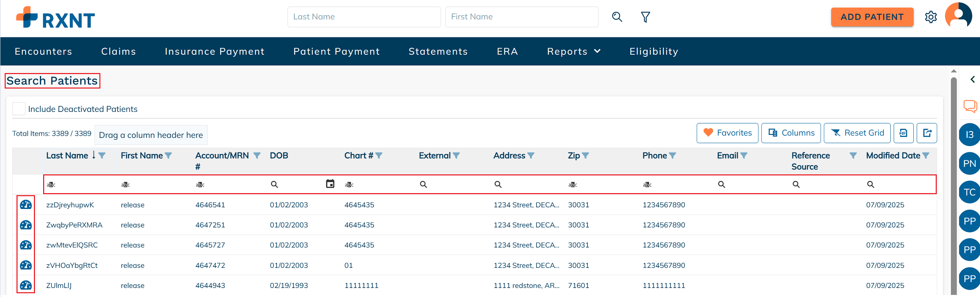Click the user profile avatar
This screenshot has width=980, height=297.
click(x=958, y=16)
